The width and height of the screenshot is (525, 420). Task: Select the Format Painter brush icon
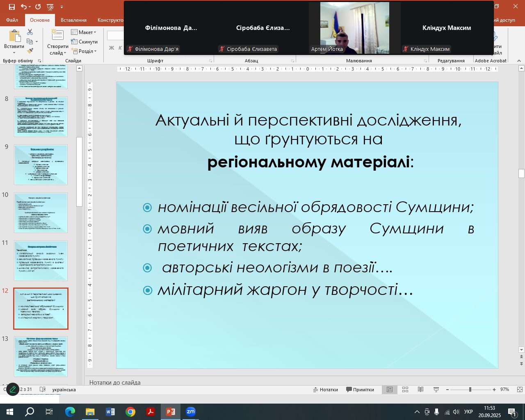(30, 51)
